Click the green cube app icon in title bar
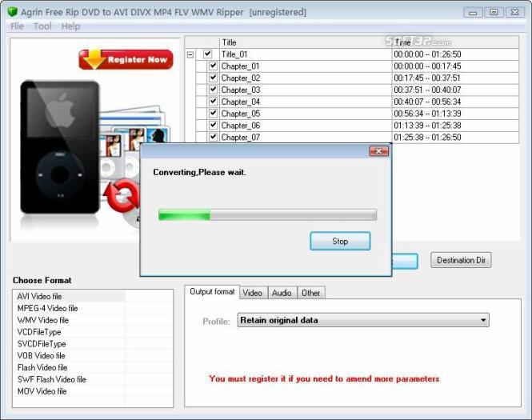The image size is (532, 420). pyautogui.click(x=12, y=12)
